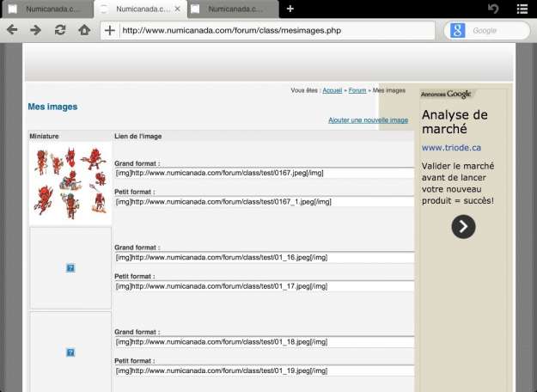This screenshot has width=537, height=392.
Task: Switch to the third Numicanada tab
Action: pos(234,9)
